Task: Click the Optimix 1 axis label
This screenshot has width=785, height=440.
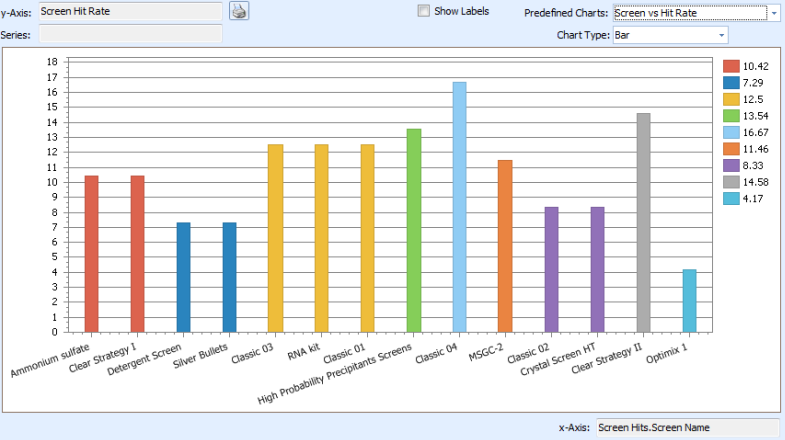Action: (x=667, y=353)
